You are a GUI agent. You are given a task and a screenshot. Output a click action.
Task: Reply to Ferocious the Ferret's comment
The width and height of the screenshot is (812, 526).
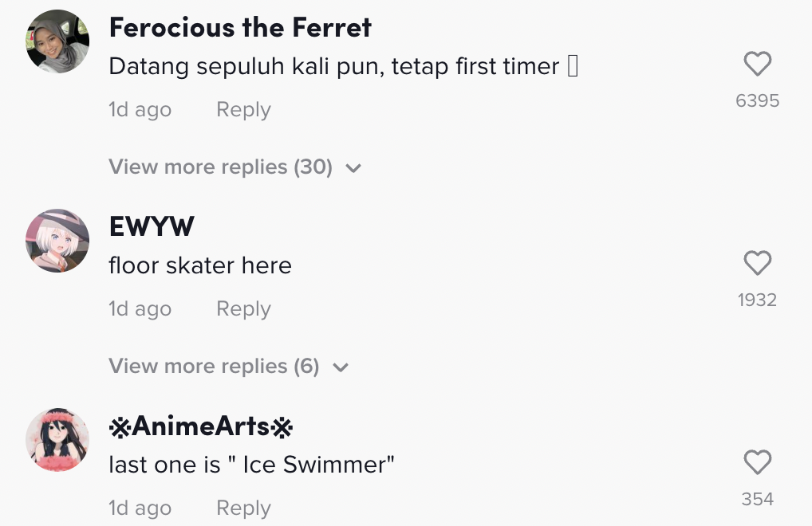pos(243,110)
